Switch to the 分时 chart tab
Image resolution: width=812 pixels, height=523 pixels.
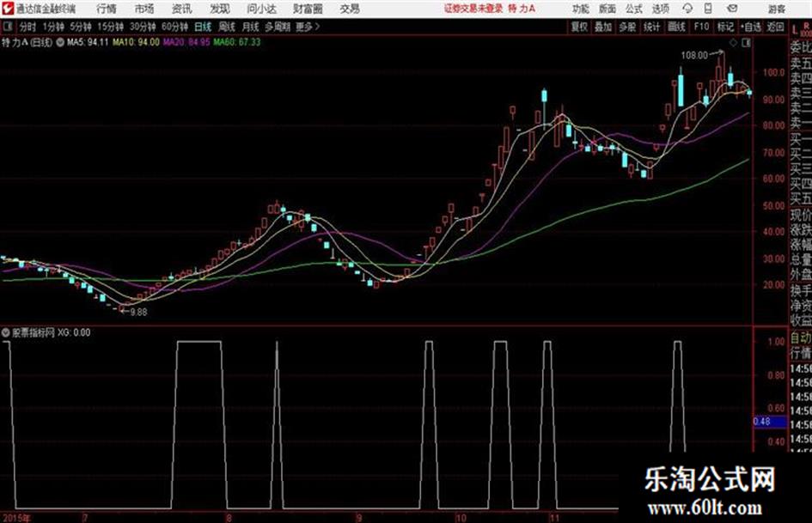point(27,27)
